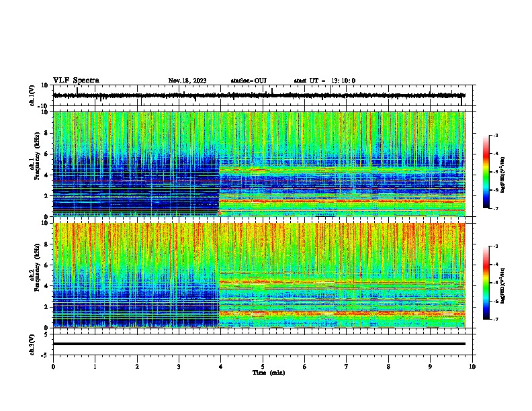Screen dimensions: 532x411
Task: Click the time axis tick label "0"
Action: coord(53,367)
